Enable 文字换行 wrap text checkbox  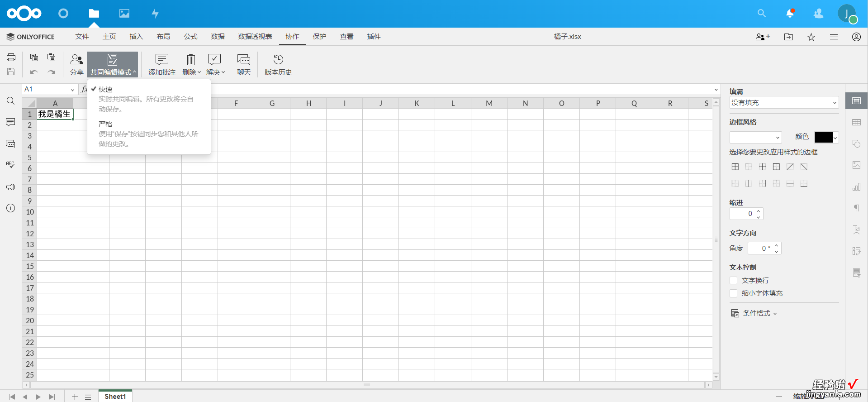(734, 281)
